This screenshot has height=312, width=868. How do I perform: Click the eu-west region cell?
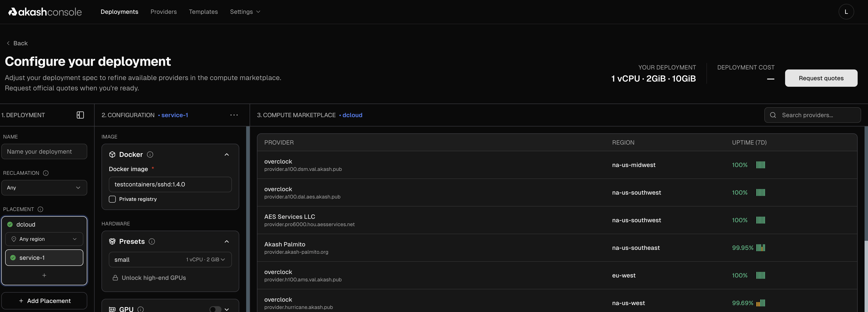624,275
